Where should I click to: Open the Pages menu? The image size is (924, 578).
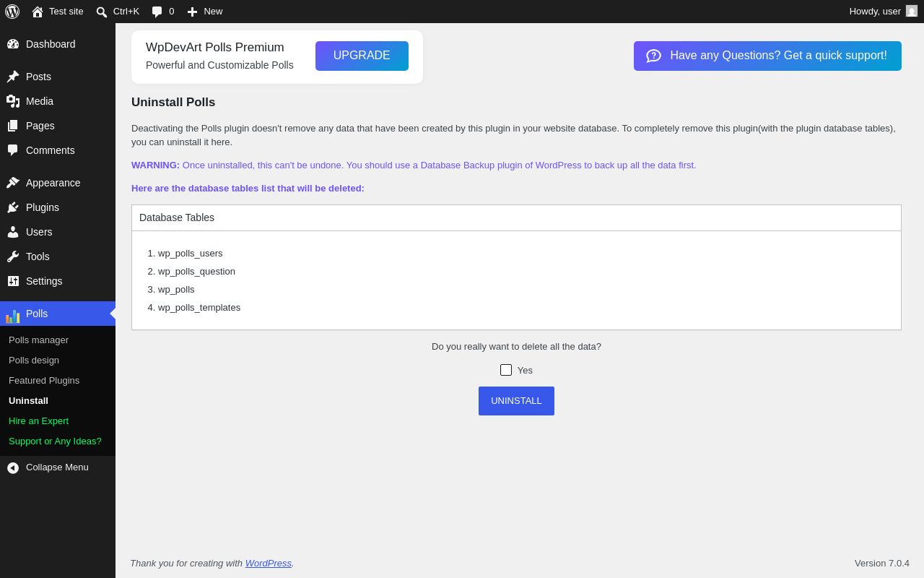tap(58, 126)
